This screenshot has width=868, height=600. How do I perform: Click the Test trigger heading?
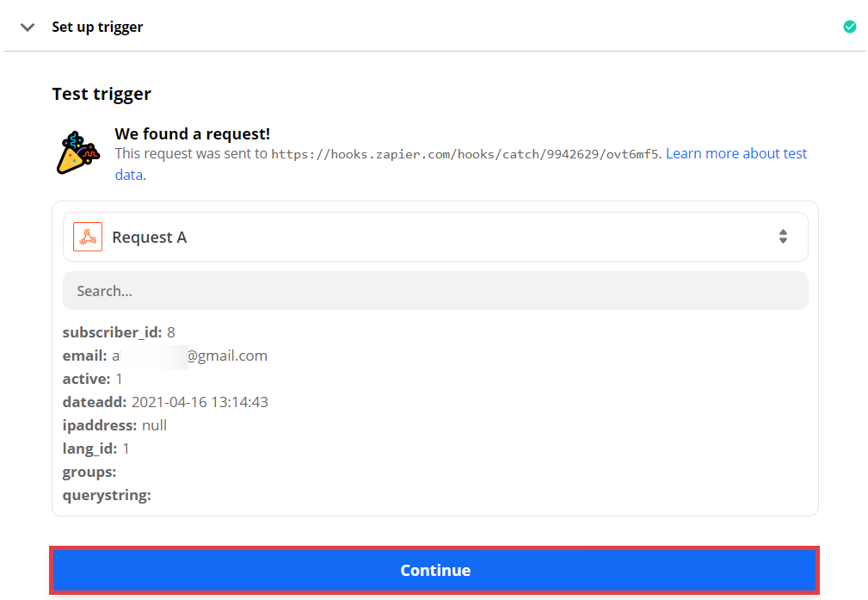coord(102,94)
